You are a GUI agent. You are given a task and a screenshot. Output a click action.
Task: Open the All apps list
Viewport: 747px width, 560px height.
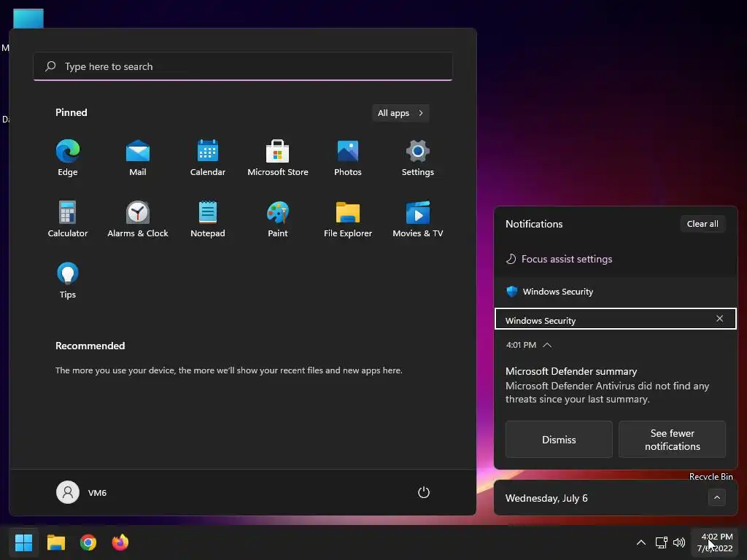point(400,113)
